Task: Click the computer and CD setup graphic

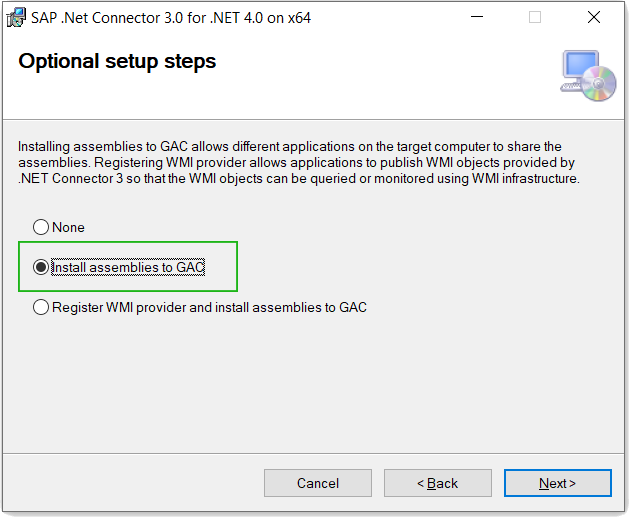Action: click(x=588, y=75)
